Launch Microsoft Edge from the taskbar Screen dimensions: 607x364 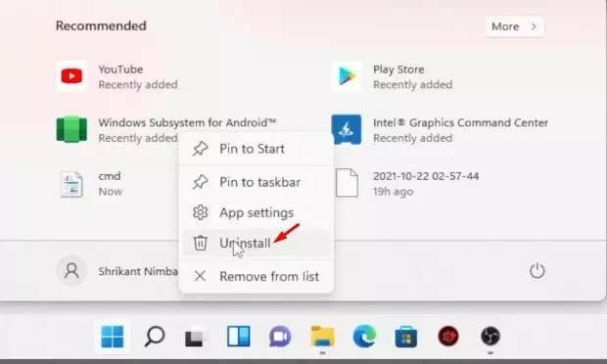(x=364, y=336)
